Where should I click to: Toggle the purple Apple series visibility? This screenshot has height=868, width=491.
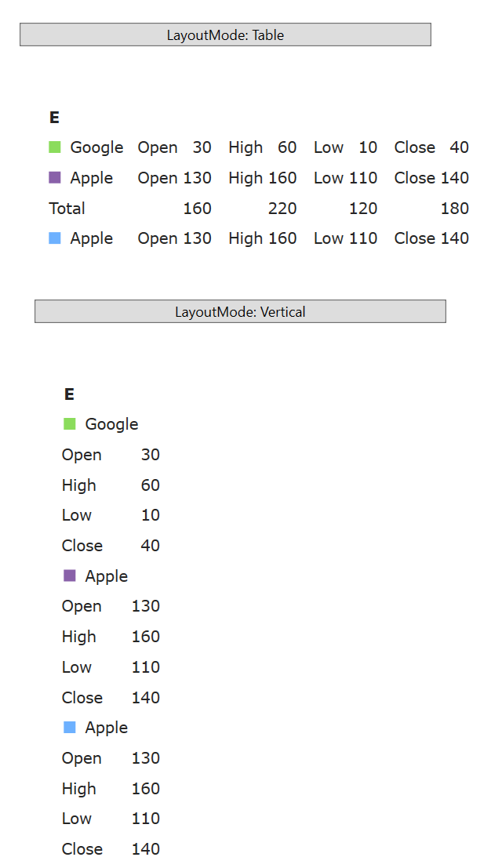pos(53,177)
